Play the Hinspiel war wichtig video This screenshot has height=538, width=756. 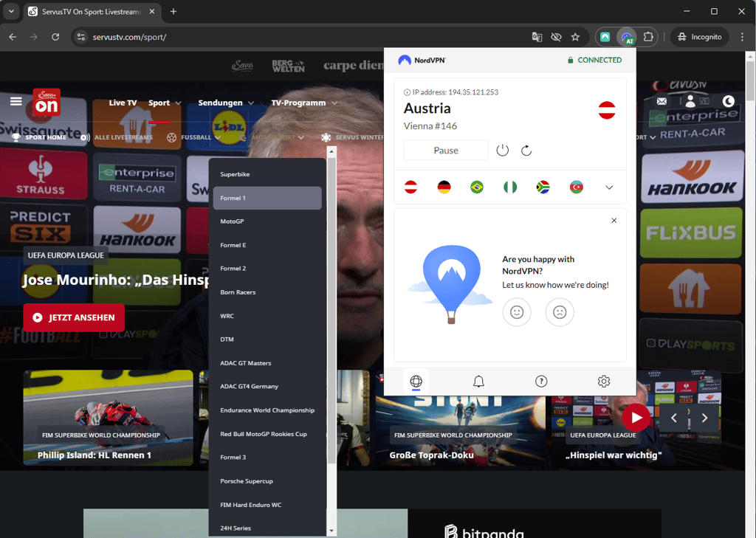coord(636,418)
